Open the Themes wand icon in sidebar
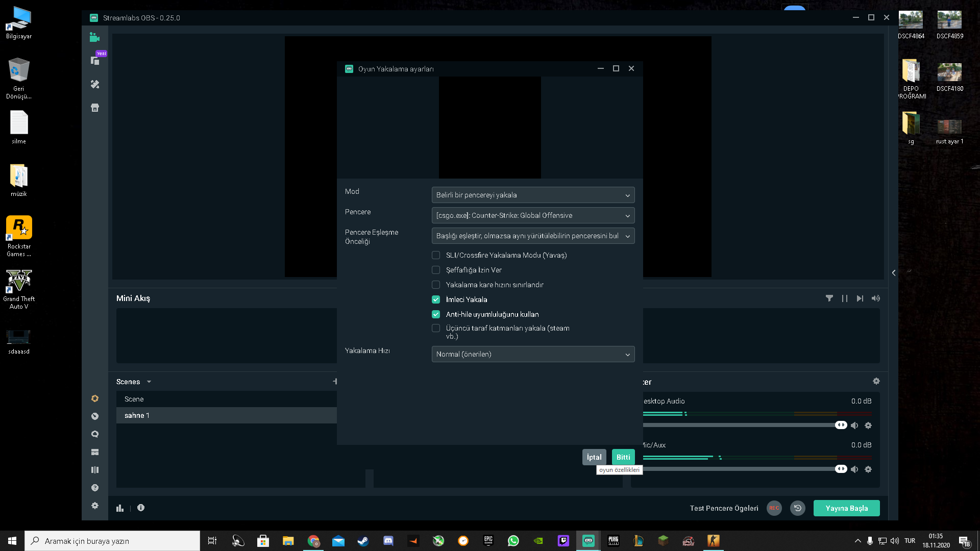The image size is (980, 551). point(95,84)
